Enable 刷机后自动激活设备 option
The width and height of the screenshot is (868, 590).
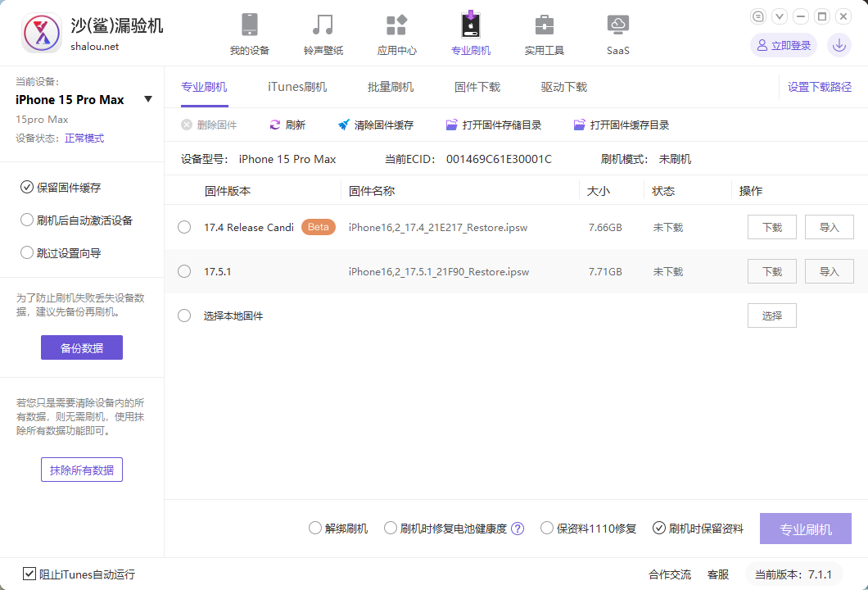(x=27, y=220)
